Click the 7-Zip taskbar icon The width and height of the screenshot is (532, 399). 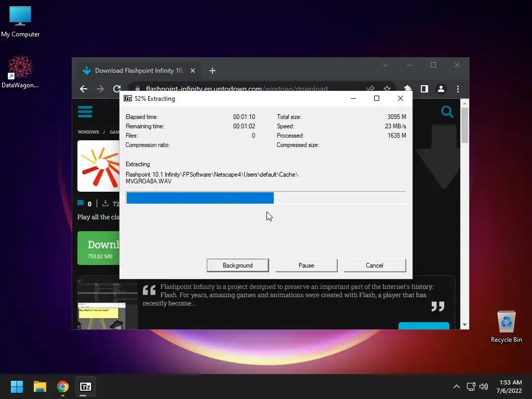(86, 387)
